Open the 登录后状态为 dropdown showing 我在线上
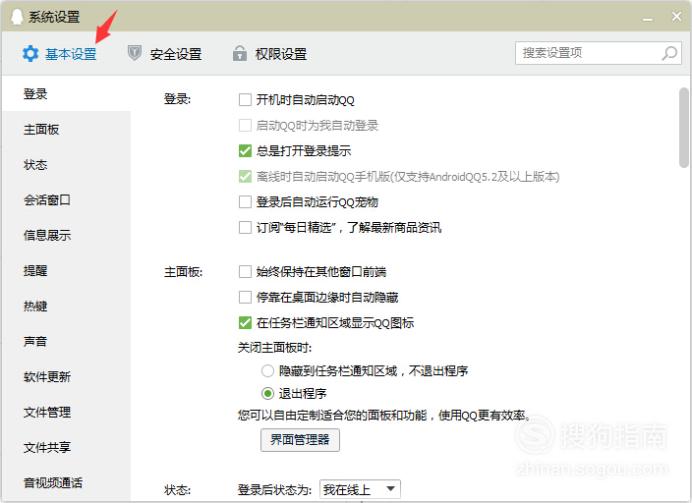This screenshot has width=692, height=503. tap(360, 489)
